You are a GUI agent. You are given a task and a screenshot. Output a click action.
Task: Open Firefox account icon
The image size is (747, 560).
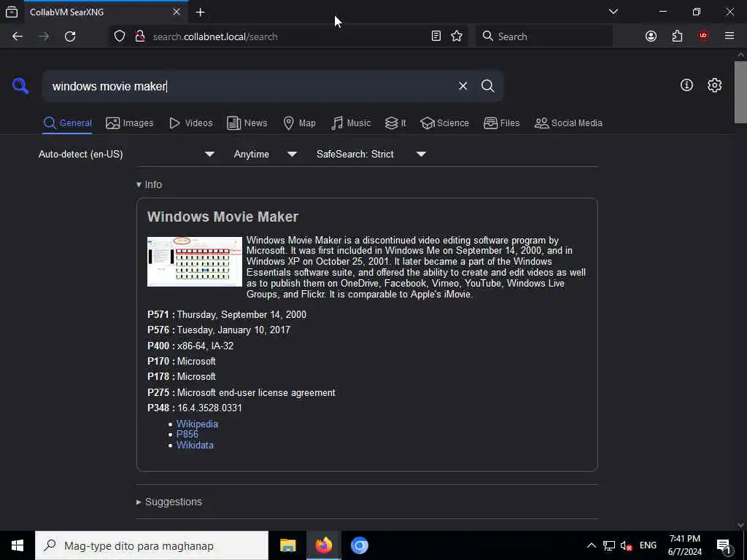(651, 36)
